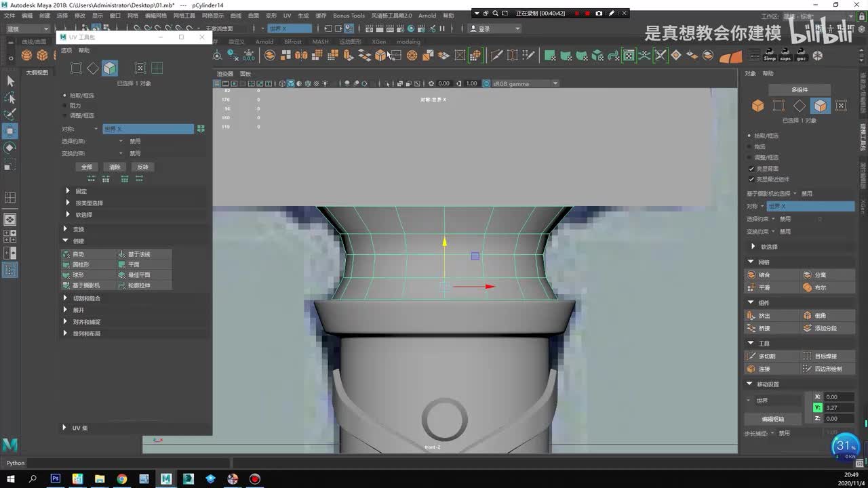
Task: Click the 反转 button
Action: pyautogui.click(x=142, y=167)
